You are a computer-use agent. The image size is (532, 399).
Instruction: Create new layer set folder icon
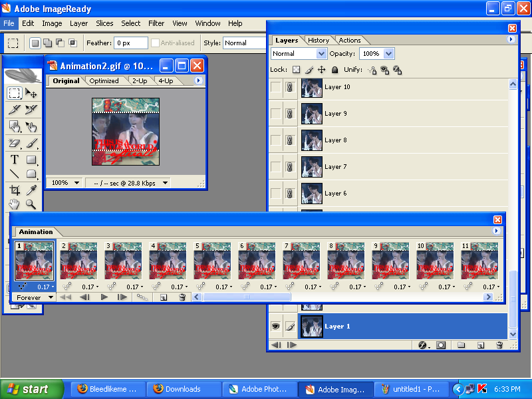click(461, 345)
